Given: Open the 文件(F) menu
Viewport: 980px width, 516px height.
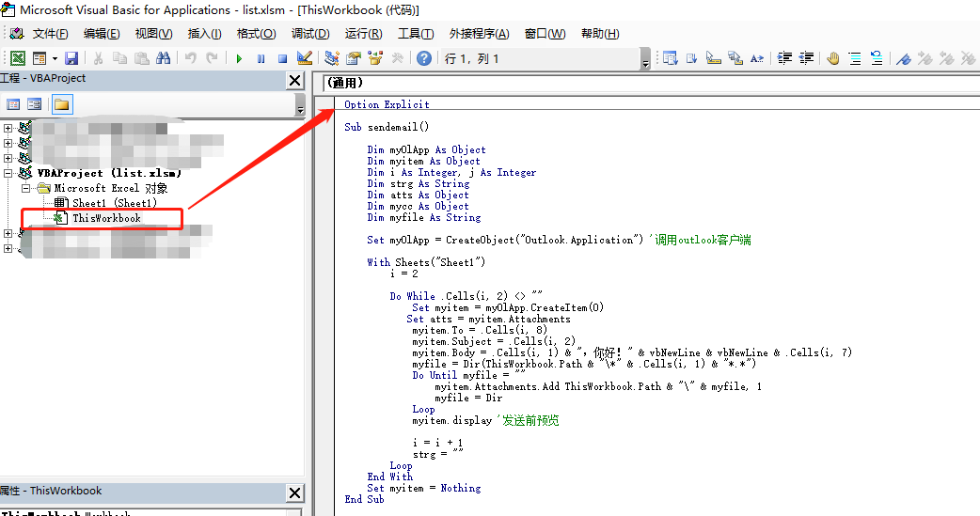Looking at the screenshot, I should click(50, 34).
